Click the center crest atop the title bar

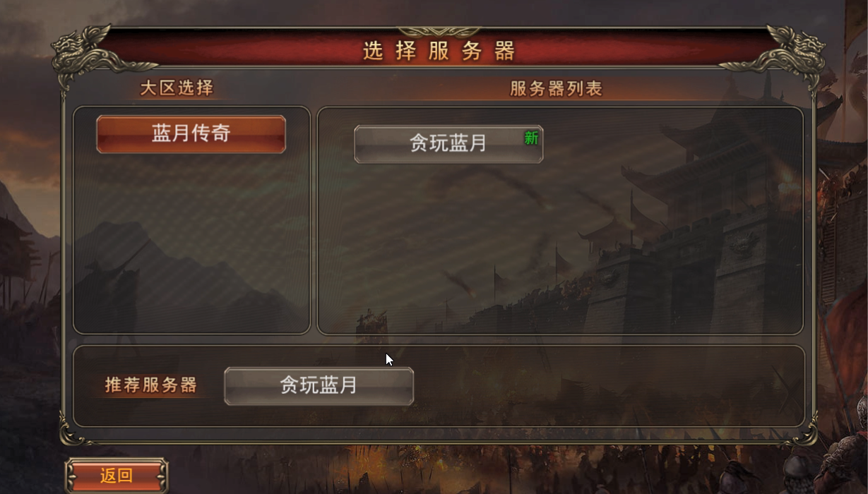click(439, 32)
